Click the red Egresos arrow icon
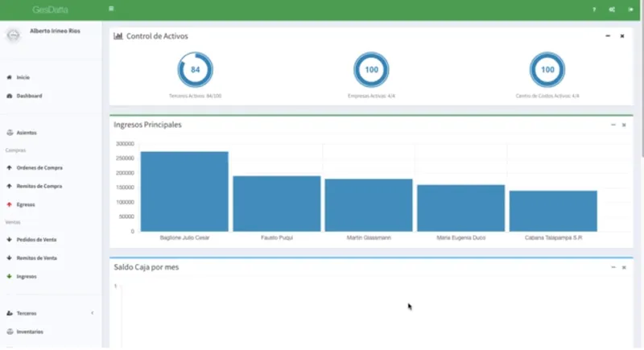 click(10, 204)
